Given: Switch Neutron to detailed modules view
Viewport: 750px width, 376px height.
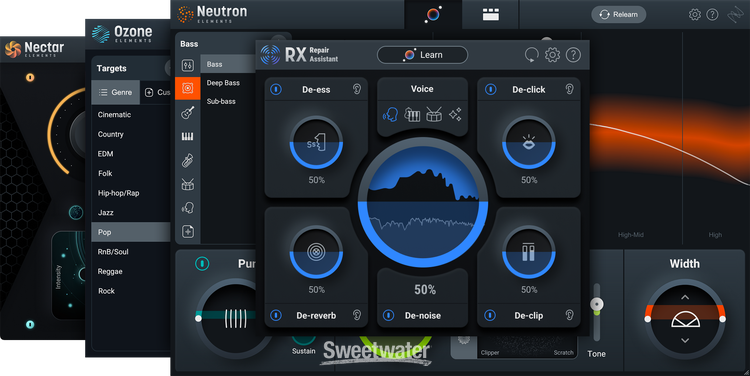Looking at the screenshot, I should [490, 15].
